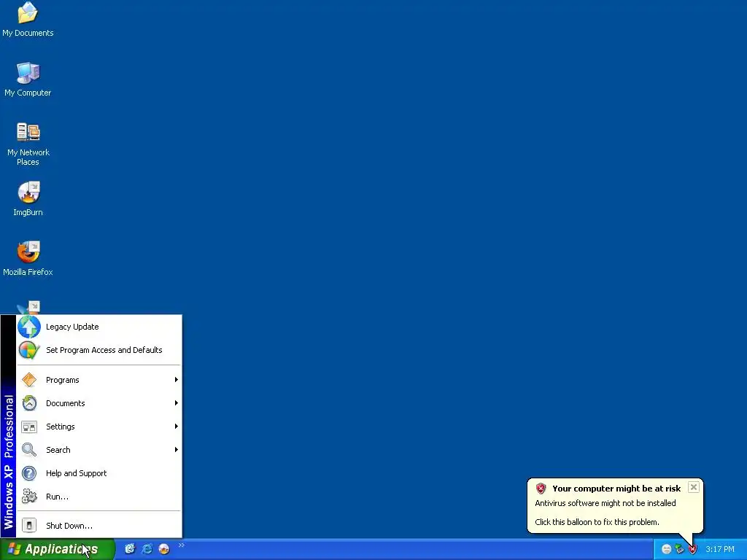The image size is (747, 560).
Task: Click the Documents clock icon
Action: click(x=29, y=402)
